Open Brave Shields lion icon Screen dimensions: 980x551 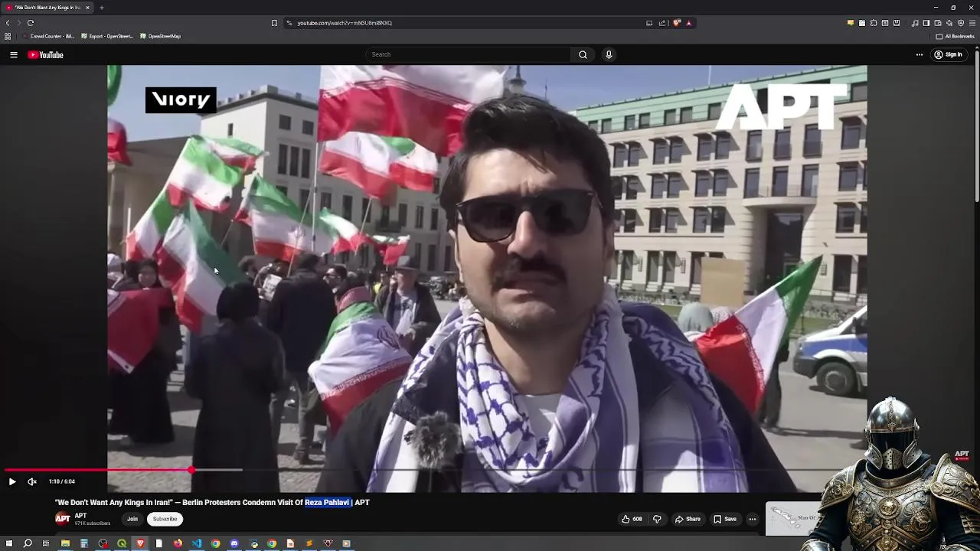coord(677,23)
